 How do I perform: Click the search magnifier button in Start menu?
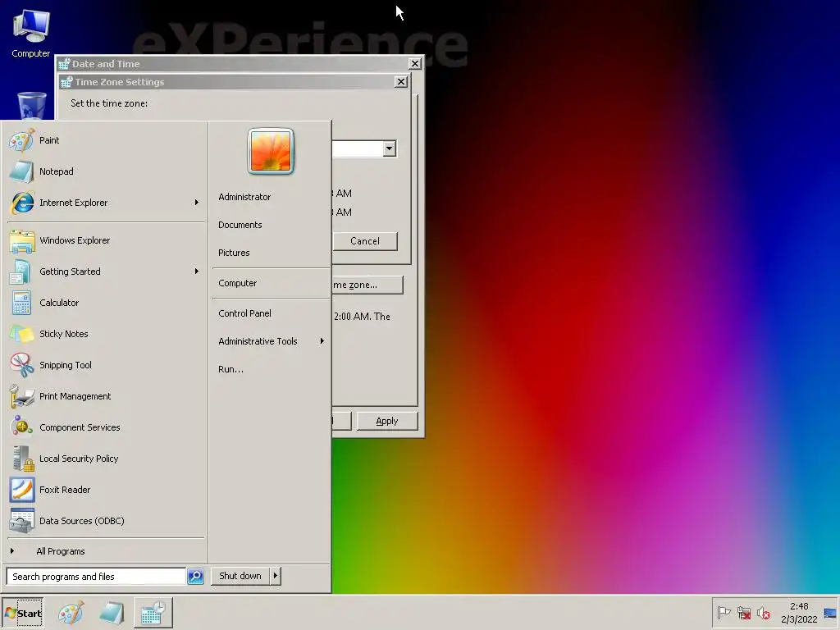click(195, 577)
